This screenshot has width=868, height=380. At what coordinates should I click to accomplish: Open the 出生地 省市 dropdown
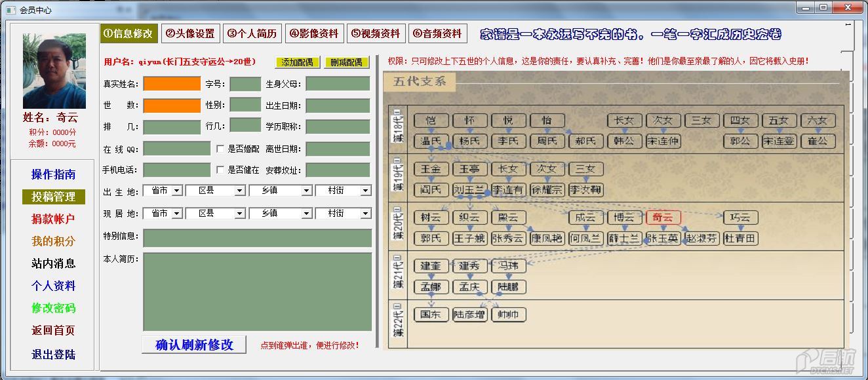(x=163, y=191)
